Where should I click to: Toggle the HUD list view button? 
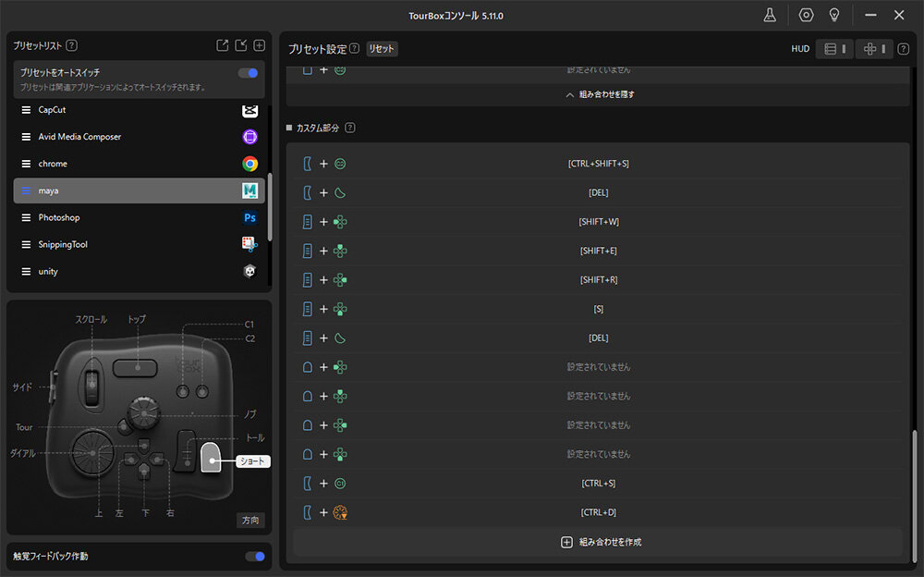click(x=834, y=49)
